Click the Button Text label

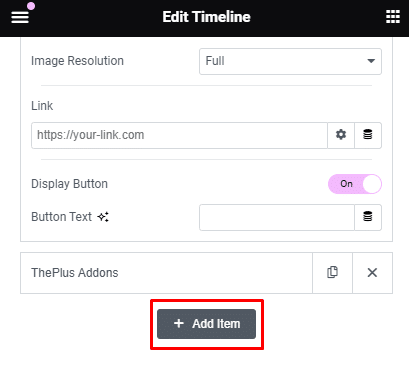point(61,217)
